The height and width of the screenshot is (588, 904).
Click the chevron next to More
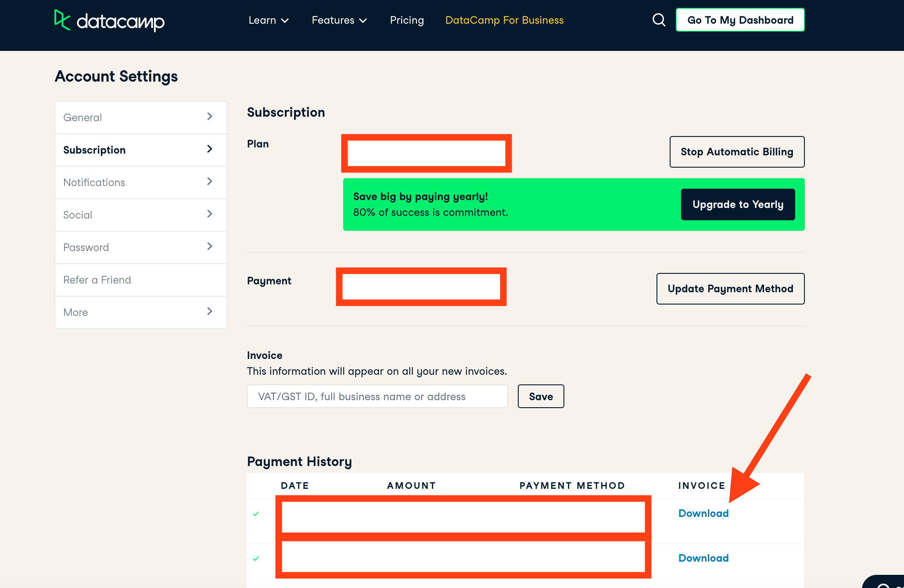tap(209, 312)
